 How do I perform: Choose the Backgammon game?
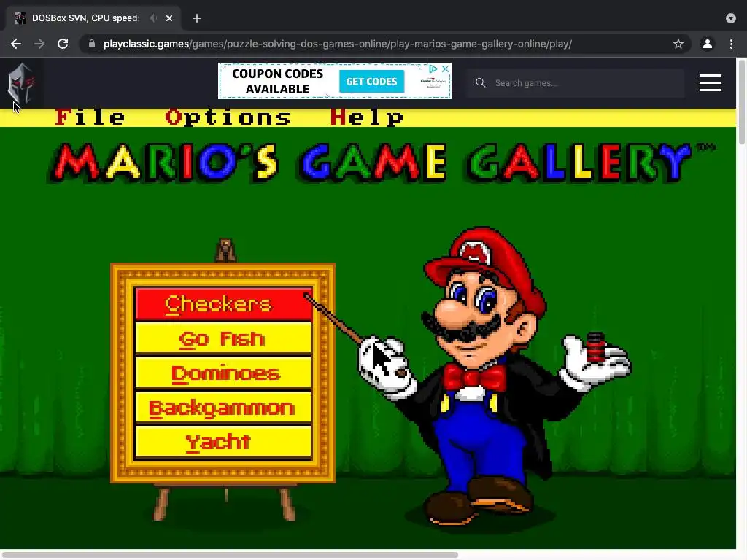point(223,408)
